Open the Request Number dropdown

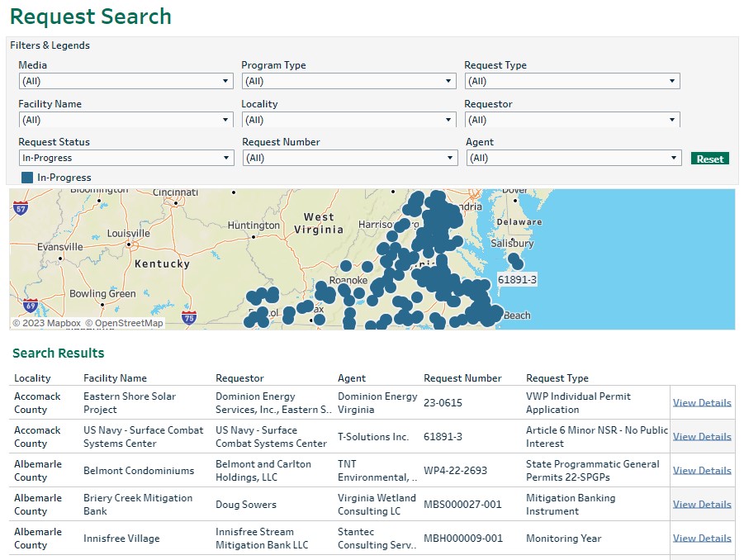click(x=350, y=158)
